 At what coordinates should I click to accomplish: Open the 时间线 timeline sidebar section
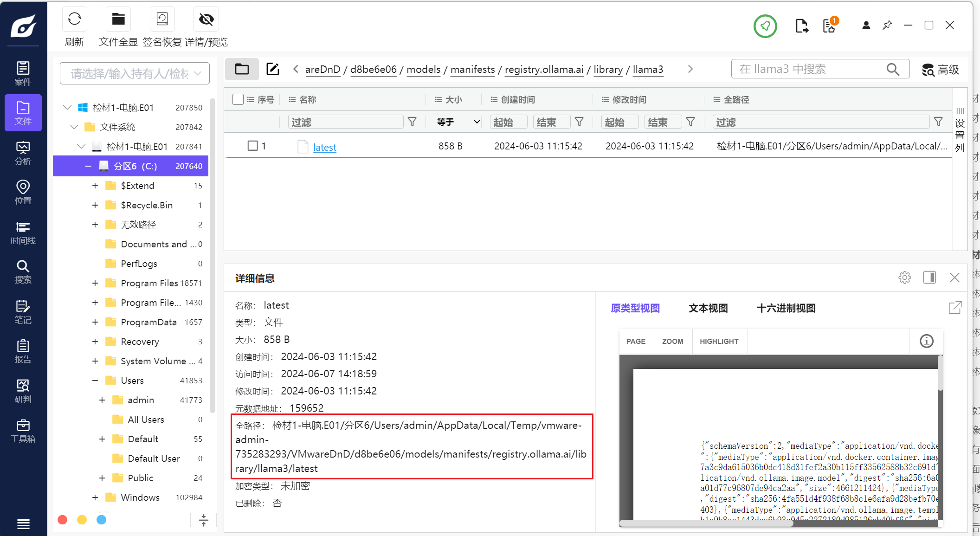click(23, 232)
